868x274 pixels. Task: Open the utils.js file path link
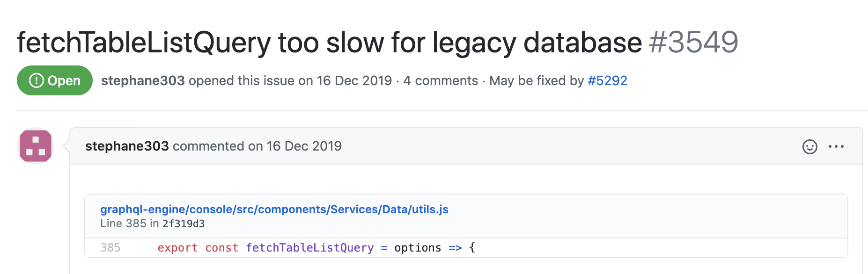pos(274,209)
